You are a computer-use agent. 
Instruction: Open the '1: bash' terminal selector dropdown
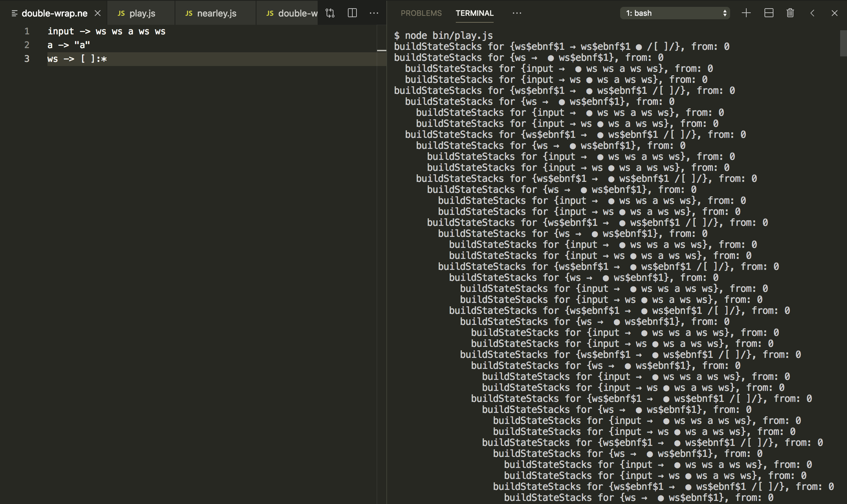674,13
